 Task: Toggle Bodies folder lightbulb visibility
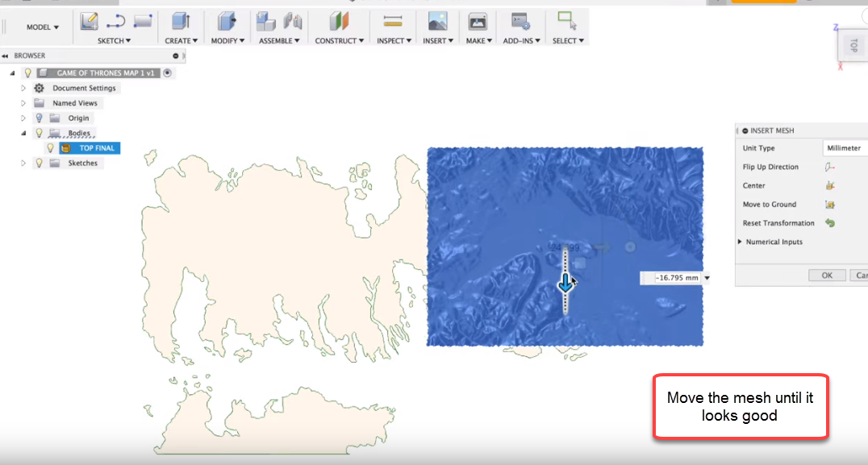[x=39, y=133]
